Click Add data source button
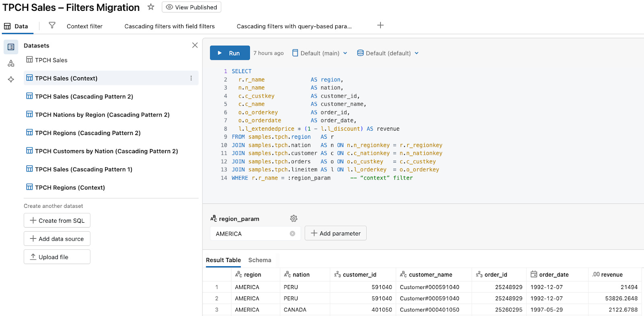 57,238
